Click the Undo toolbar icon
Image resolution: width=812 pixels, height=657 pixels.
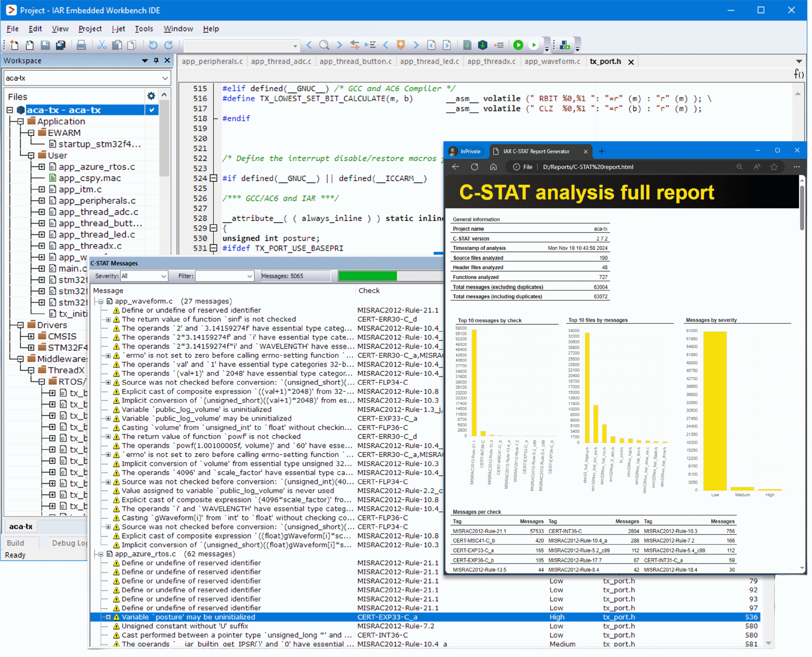153,45
